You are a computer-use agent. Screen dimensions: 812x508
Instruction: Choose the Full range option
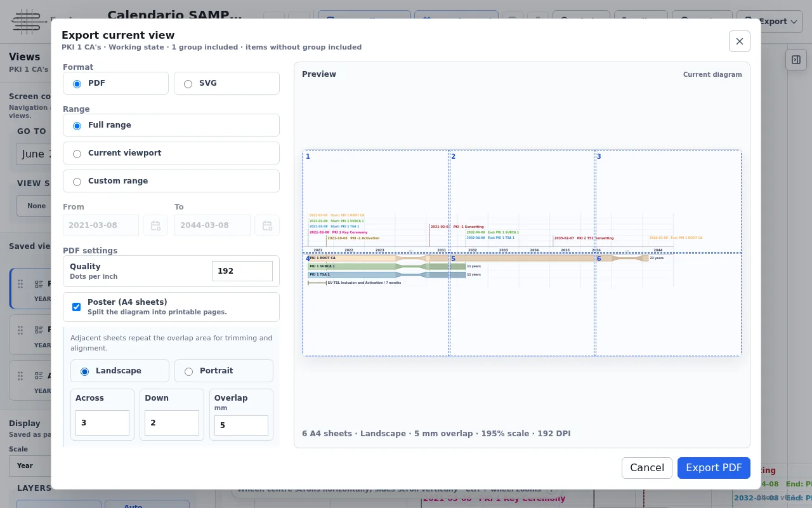click(x=171, y=125)
